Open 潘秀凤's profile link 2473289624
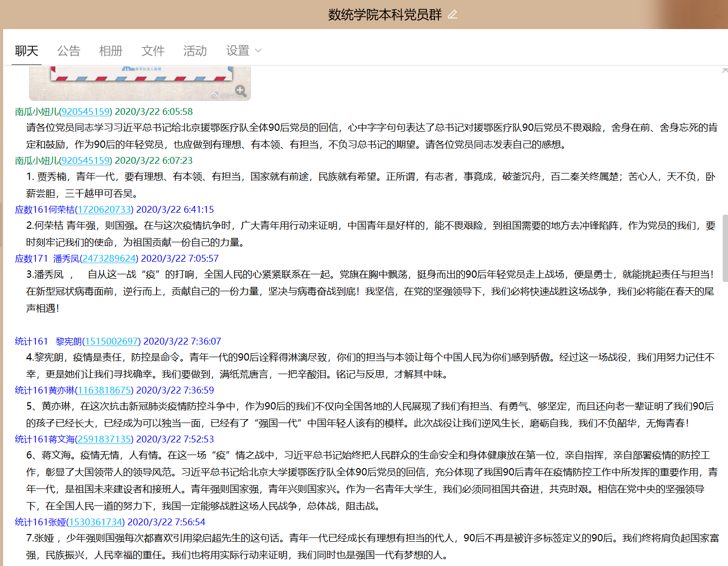This screenshot has height=566, width=728. coord(109,259)
